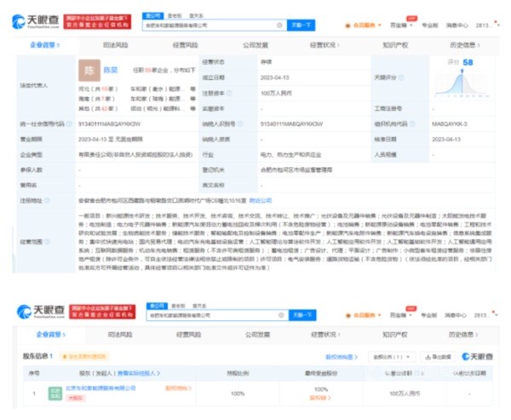Switch to the 知识产权 tab above the details table
Screen dimensions: 511x420
(395, 45)
